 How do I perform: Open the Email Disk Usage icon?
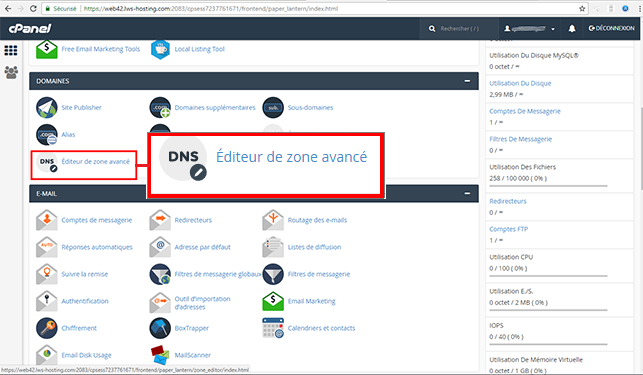[x=46, y=354]
